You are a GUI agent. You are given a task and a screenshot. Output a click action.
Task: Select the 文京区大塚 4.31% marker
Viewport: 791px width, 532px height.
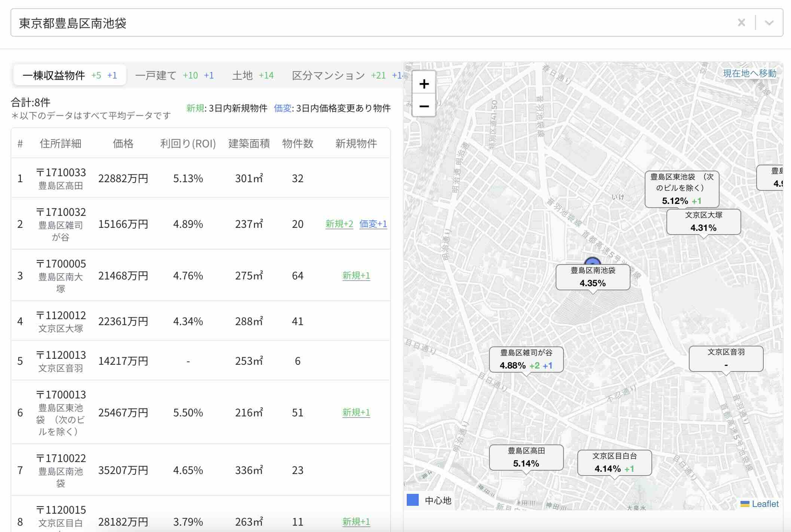[x=703, y=222]
